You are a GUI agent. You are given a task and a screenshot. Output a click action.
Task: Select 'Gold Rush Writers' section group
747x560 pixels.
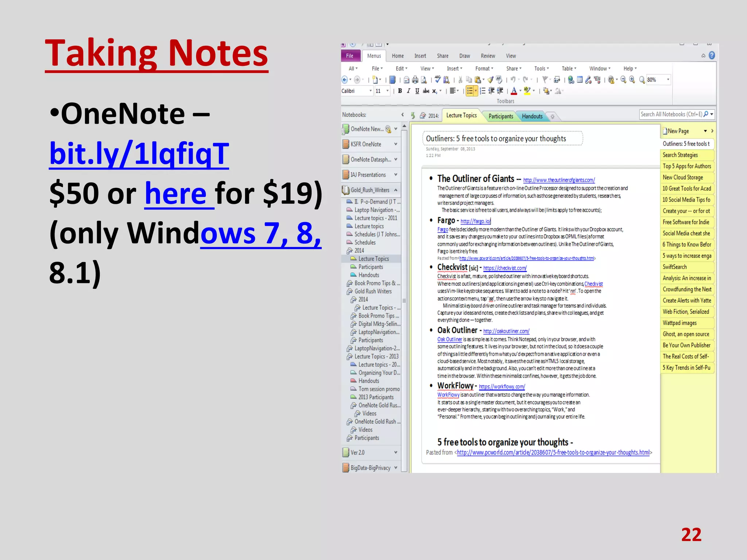click(373, 291)
